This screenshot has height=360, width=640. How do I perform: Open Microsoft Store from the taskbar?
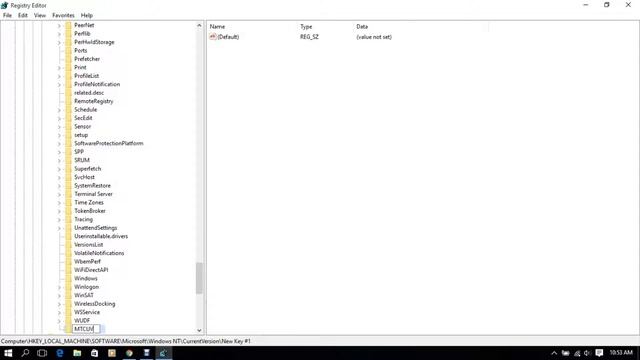pos(94,353)
